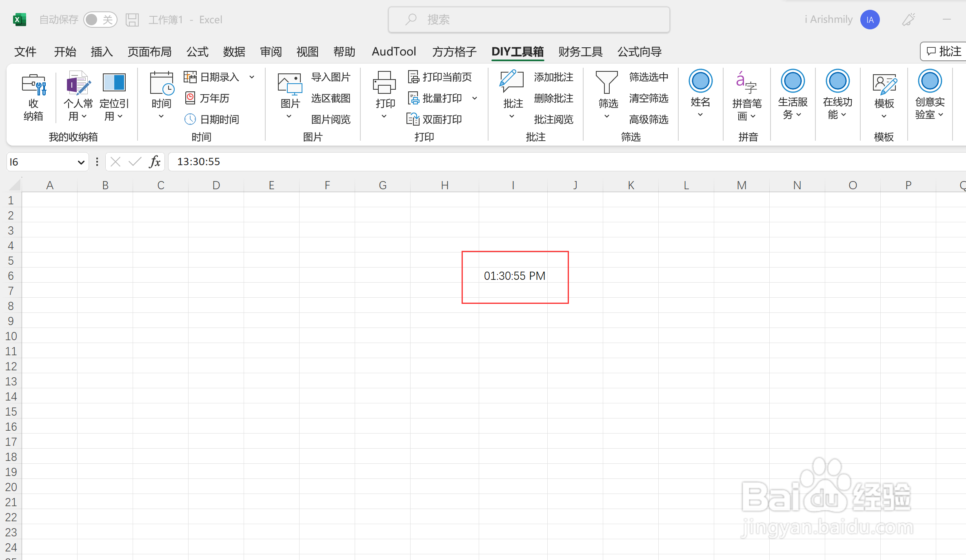The width and height of the screenshot is (966, 560).
Task: Click inside the 搜索 search box
Action: 529,20
